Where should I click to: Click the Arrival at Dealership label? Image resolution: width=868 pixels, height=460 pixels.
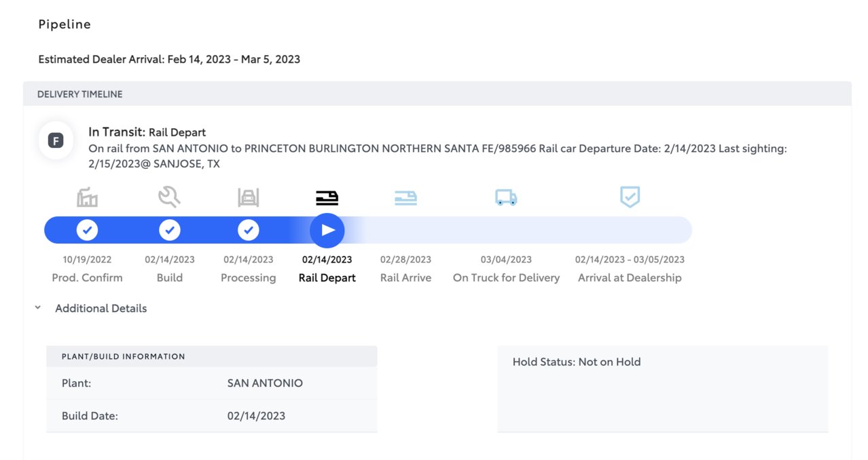coord(630,277)
